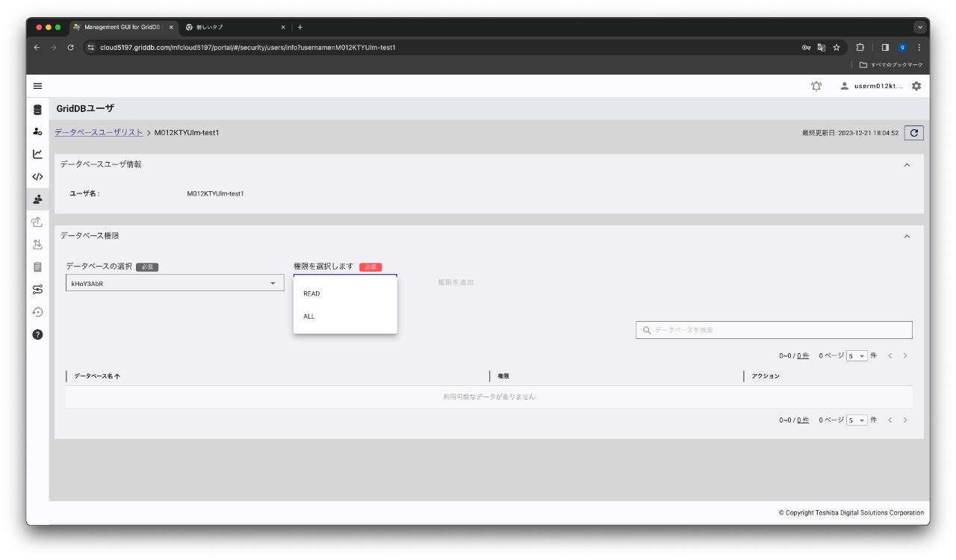Click the 利用可能なデータがありません empty row text

[x=489, y=397]
